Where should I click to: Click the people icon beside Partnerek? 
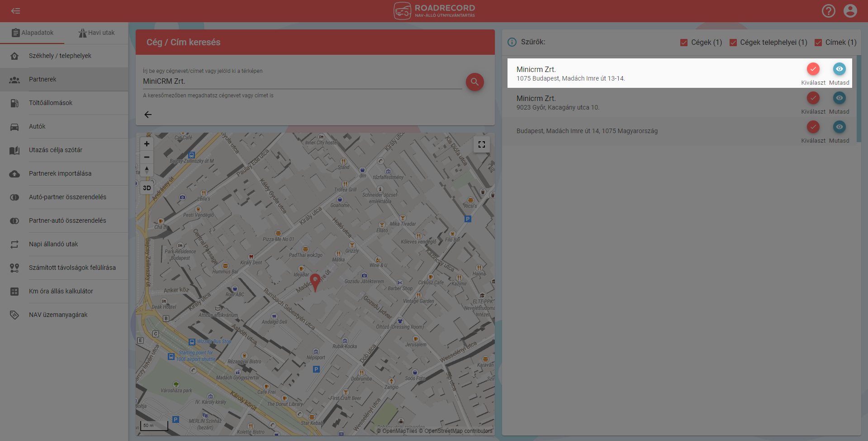14,80
